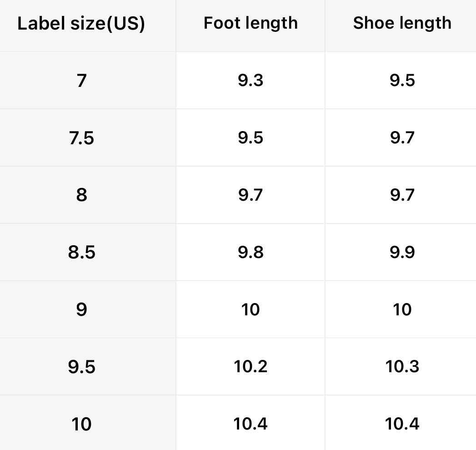The width and height of the screenshot is (476, 450).
Task: Click the "Shoe length" column header
Action: [x=402, y=23]
